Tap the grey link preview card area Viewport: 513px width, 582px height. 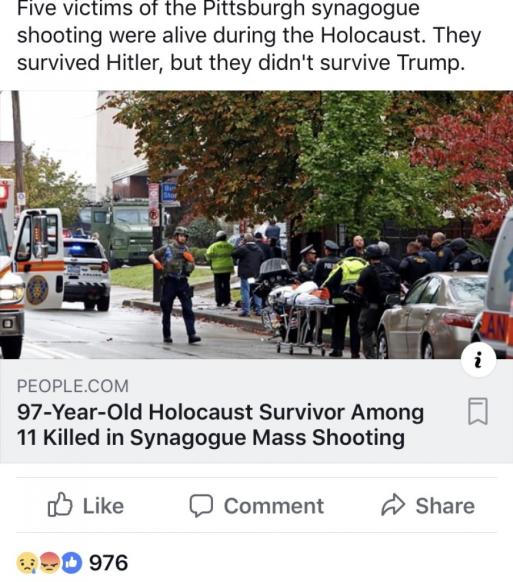tap(256, 411)
